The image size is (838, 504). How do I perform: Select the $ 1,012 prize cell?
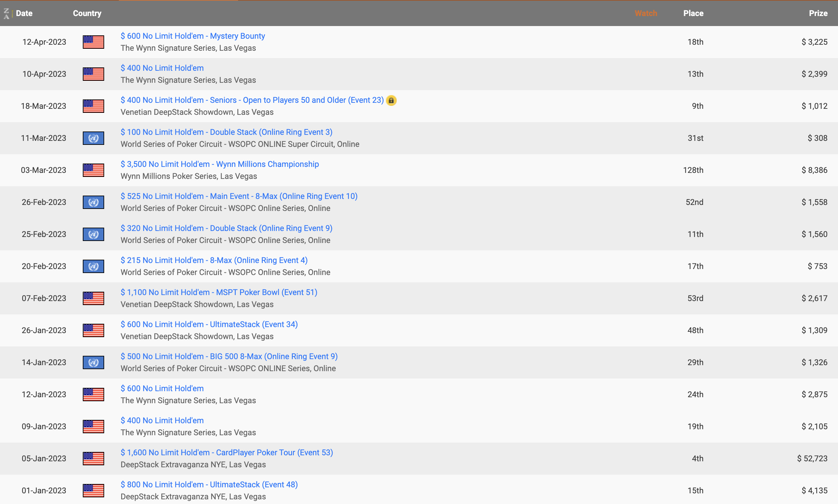815,106
